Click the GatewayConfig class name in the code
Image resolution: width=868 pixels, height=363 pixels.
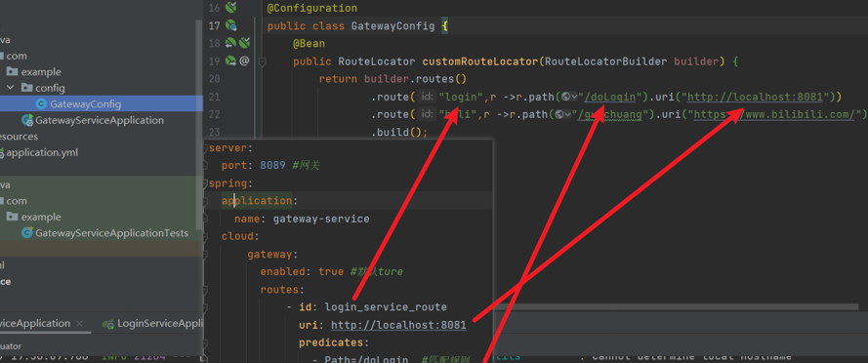(x=393, y=26)
